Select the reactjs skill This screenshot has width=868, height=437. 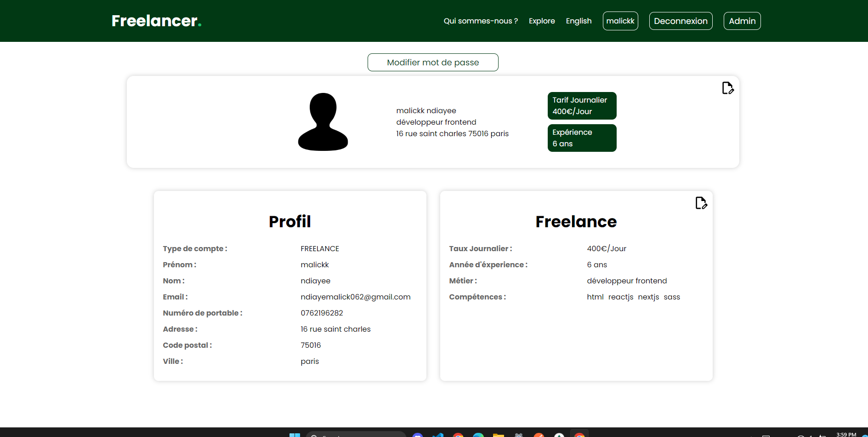[621, 297]
